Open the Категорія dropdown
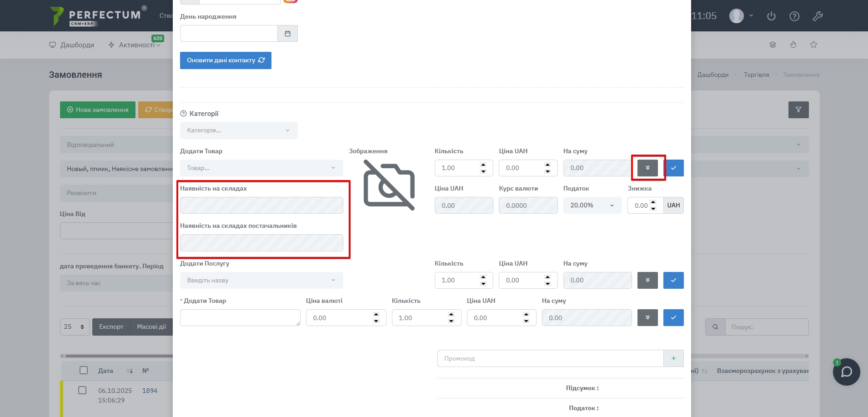 239,131
